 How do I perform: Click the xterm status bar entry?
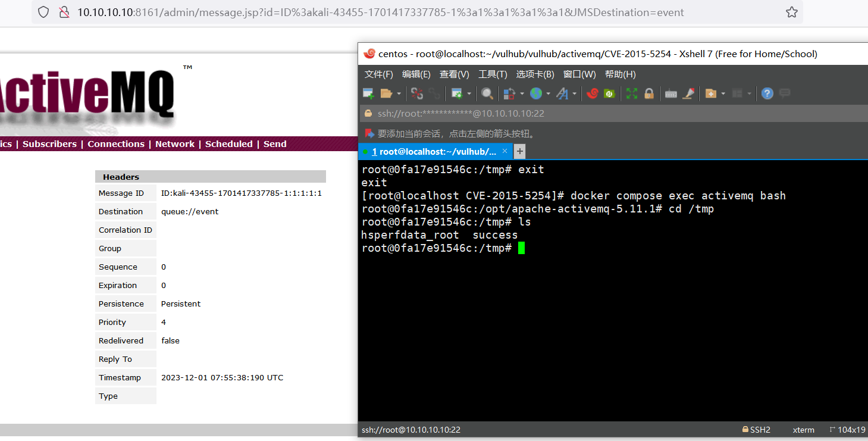[x=804, y=430]
